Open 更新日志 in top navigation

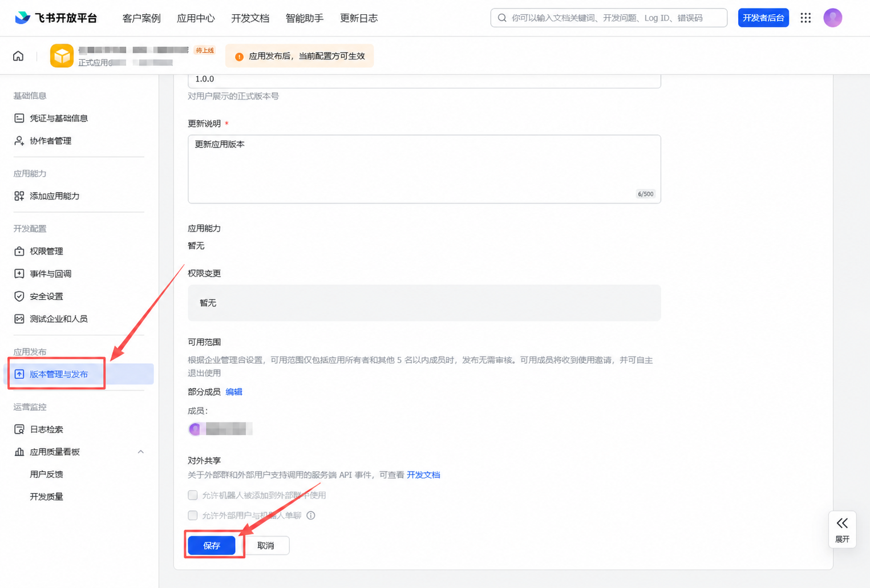point(359,18)
